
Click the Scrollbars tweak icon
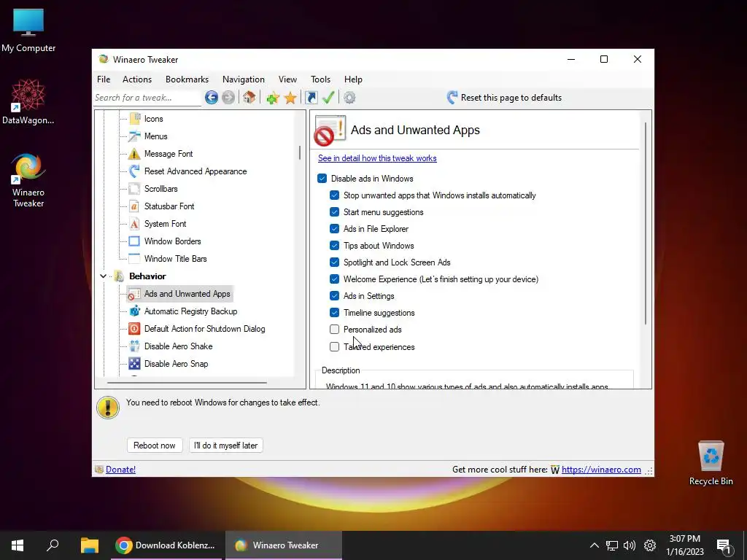click(x=135, y=189)
